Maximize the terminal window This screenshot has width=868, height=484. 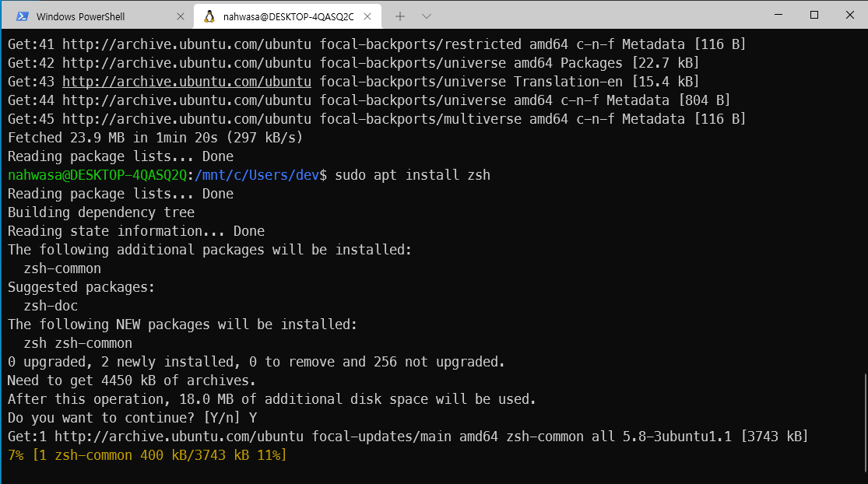click(x=814, y=15)
